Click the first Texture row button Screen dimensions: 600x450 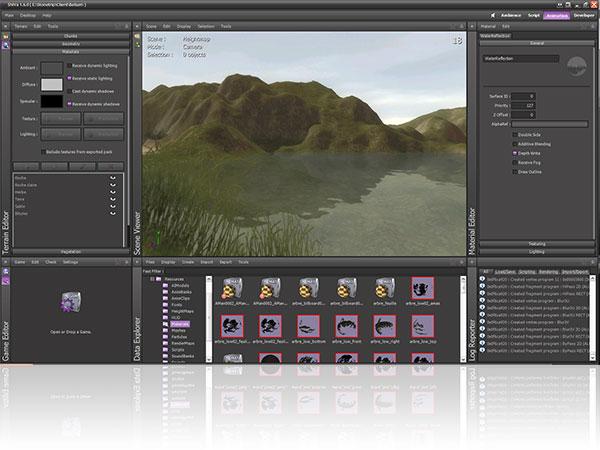61,119
